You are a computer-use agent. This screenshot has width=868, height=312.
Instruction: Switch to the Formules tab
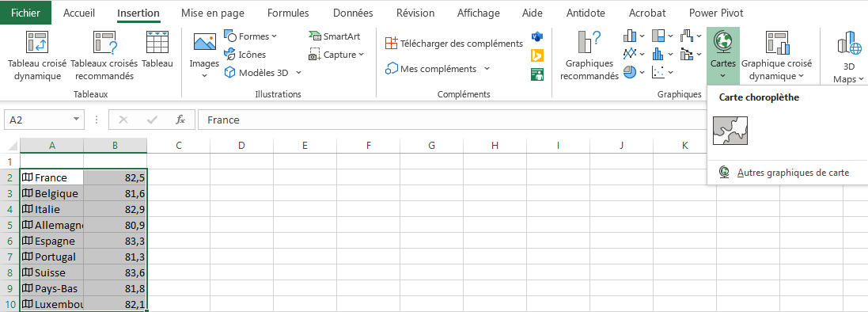point(288,13)
